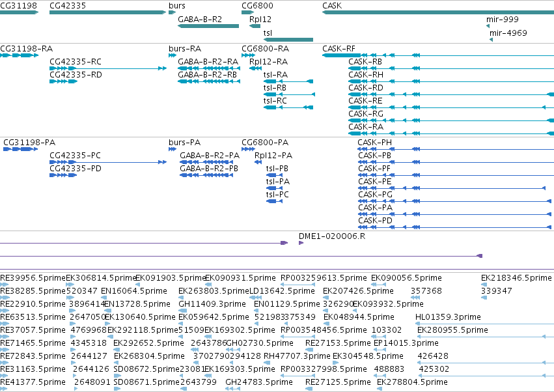The width and height of the screenshot is (554, 392).
Task: Click the CG42335-PC protein label
Action: coord(75,156)
